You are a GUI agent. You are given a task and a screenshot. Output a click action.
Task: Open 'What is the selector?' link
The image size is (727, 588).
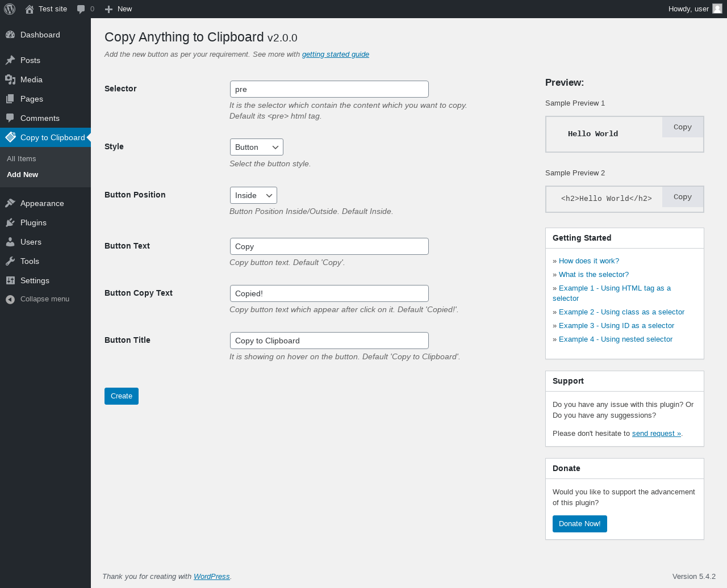pyautogui.click(x=594, y=275)
